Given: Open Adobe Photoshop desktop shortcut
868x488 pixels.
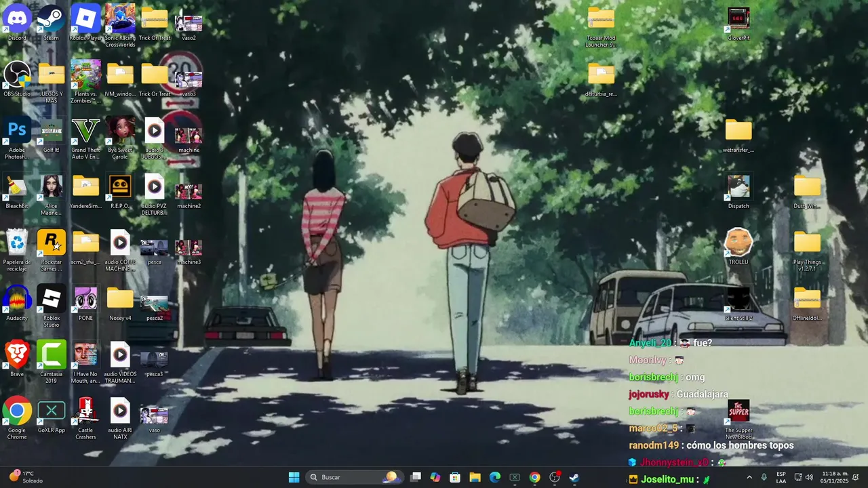Looking at the screenshot, I should [17, 138].
